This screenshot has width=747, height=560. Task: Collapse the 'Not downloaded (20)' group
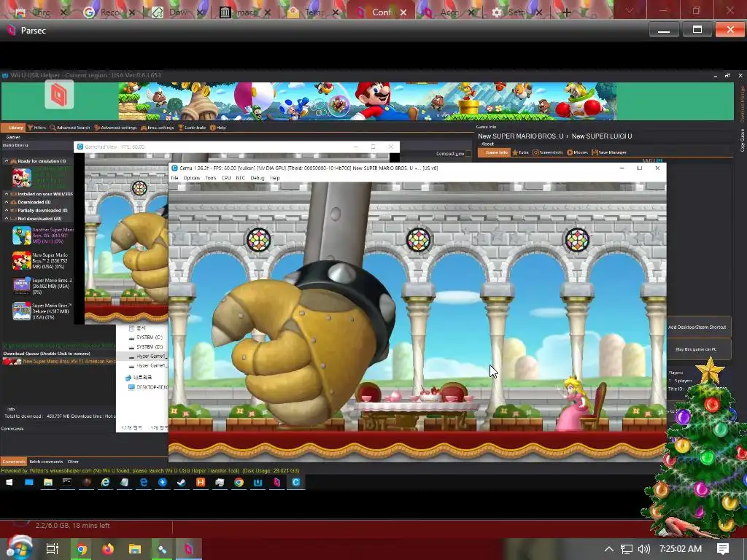[x=6, y=219]
